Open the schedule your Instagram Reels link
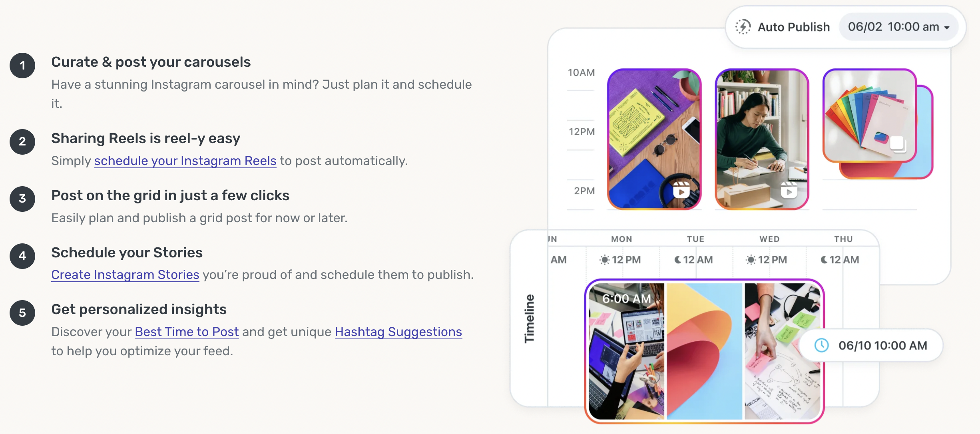 [185, 161]
